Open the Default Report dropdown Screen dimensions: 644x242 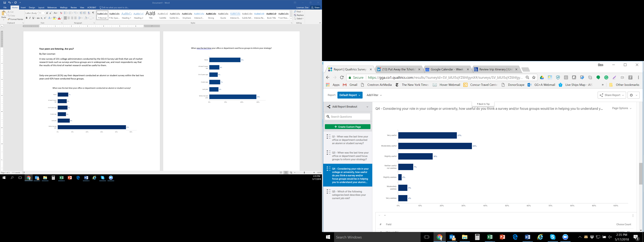pos(350,95)
